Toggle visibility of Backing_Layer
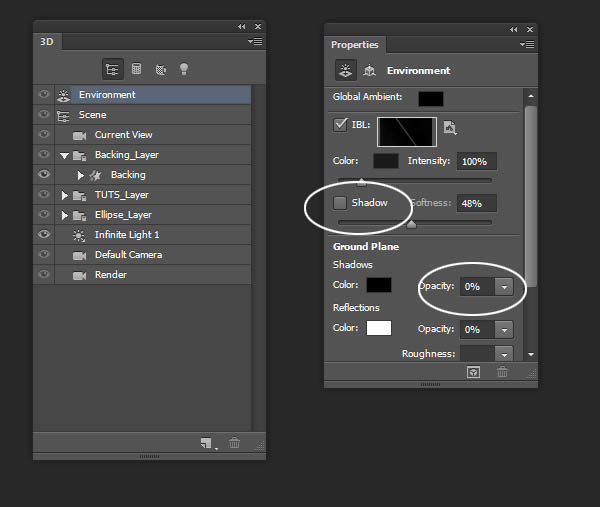 point(44,154)
